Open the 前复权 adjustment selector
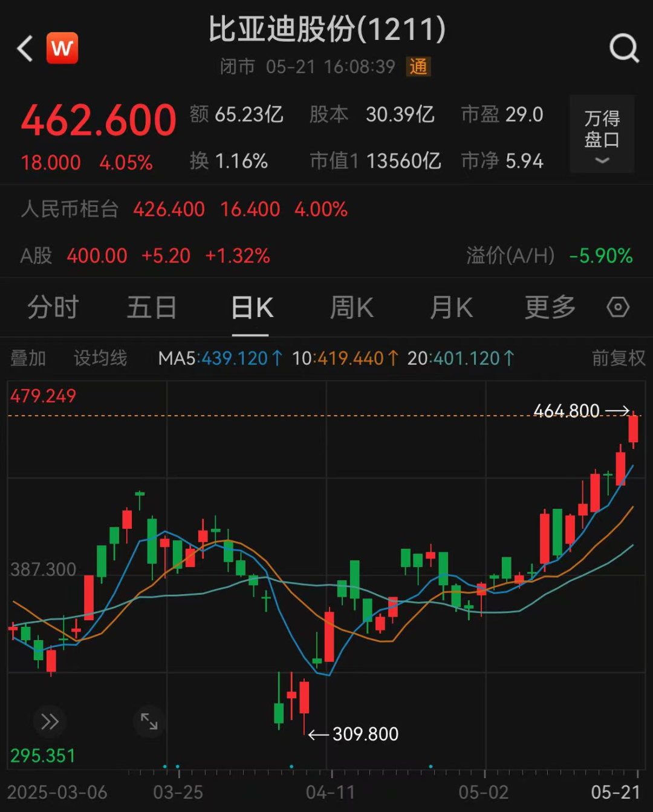This screenshot has height=812, width=653. (x=619, y=358)
